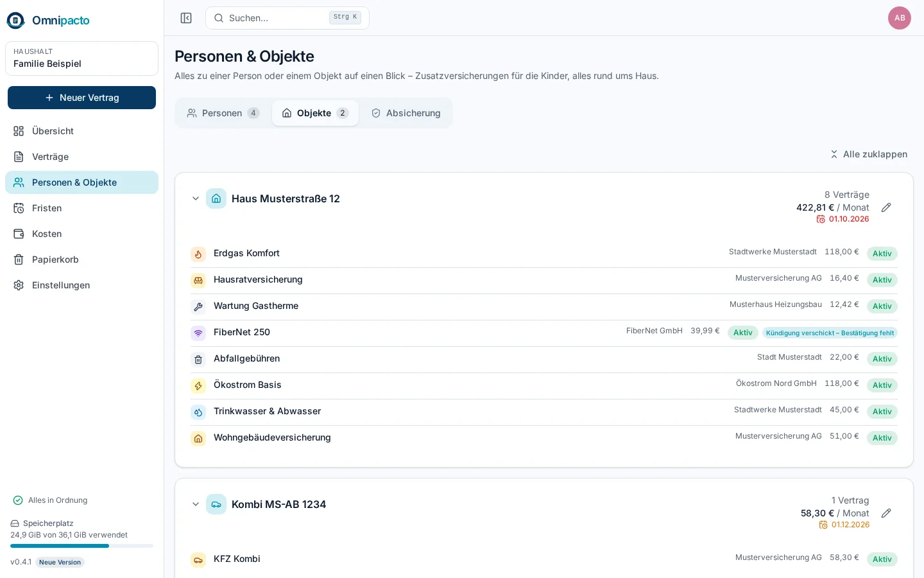924x578 pixels.
Task: Open Verträge in sidebar
Action: click(x=81, y=157)
